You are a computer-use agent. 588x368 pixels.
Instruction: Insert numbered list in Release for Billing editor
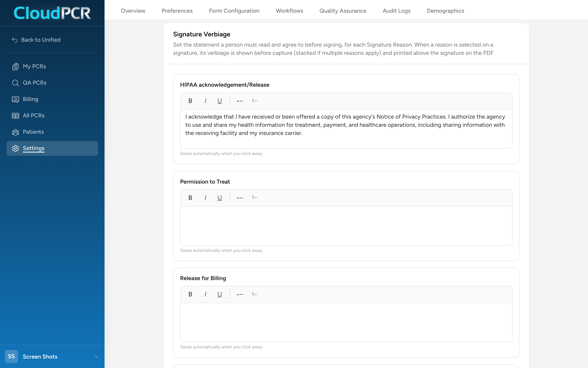[x=254, y=294]
